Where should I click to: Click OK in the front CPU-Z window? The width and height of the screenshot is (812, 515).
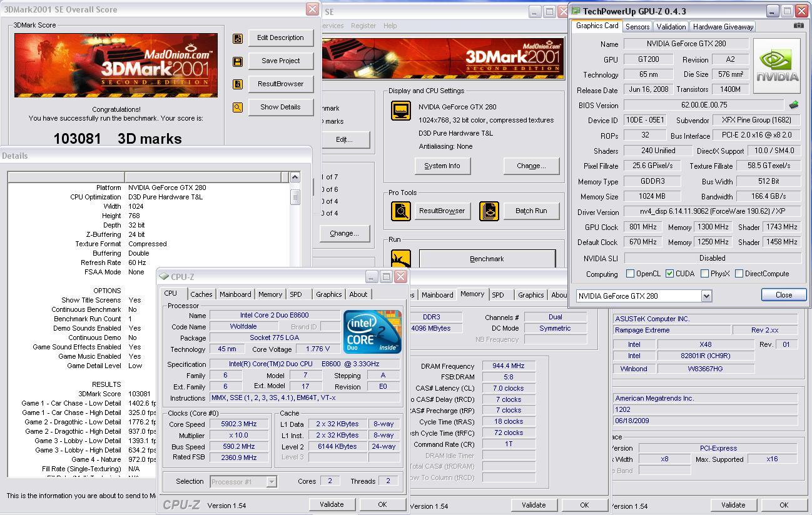click(x=382, y=504)
